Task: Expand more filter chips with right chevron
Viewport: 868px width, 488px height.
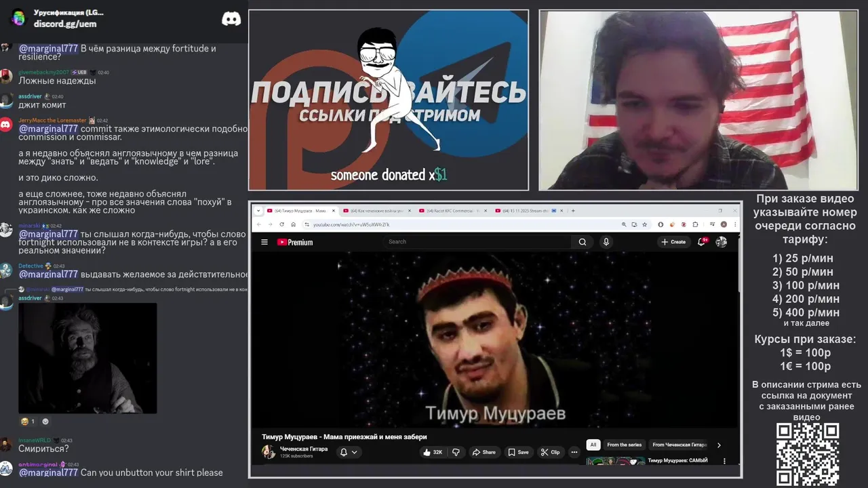Action: click(719, 445)
